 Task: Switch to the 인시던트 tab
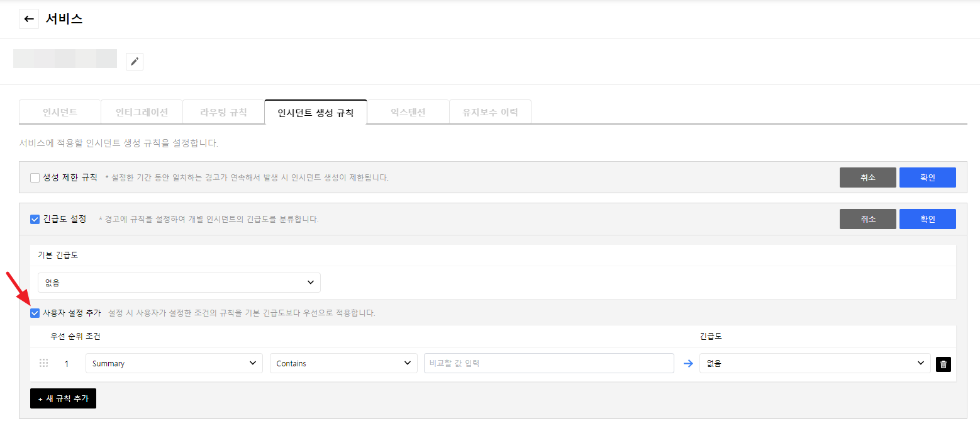pyautogui.click(x=60, y=113)
